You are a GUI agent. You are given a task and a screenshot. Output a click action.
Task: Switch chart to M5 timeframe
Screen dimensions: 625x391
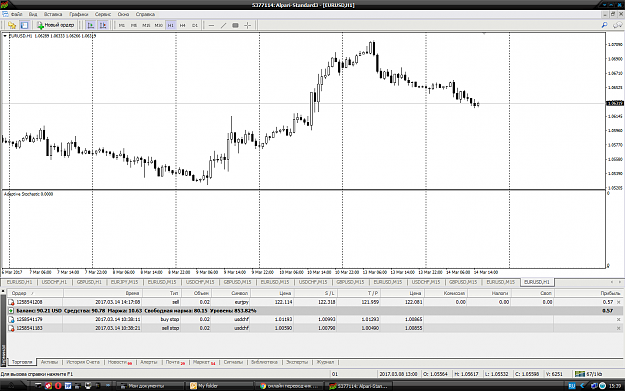coord(134,25)
